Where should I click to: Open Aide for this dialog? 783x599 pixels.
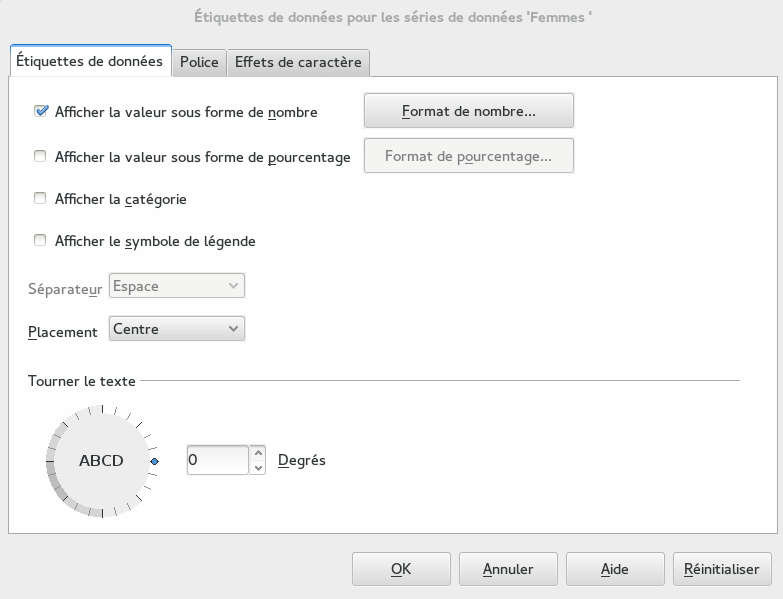pos(615,569)
